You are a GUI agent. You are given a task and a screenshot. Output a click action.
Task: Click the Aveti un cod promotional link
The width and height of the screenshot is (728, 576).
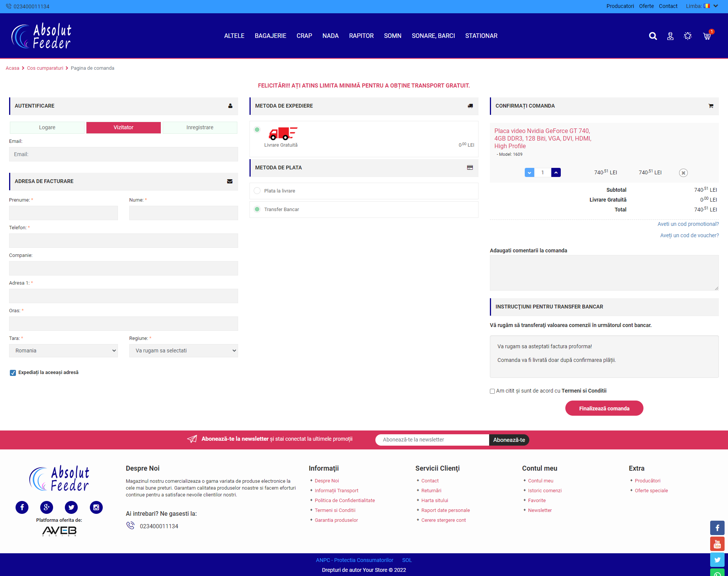coord(688,224)
